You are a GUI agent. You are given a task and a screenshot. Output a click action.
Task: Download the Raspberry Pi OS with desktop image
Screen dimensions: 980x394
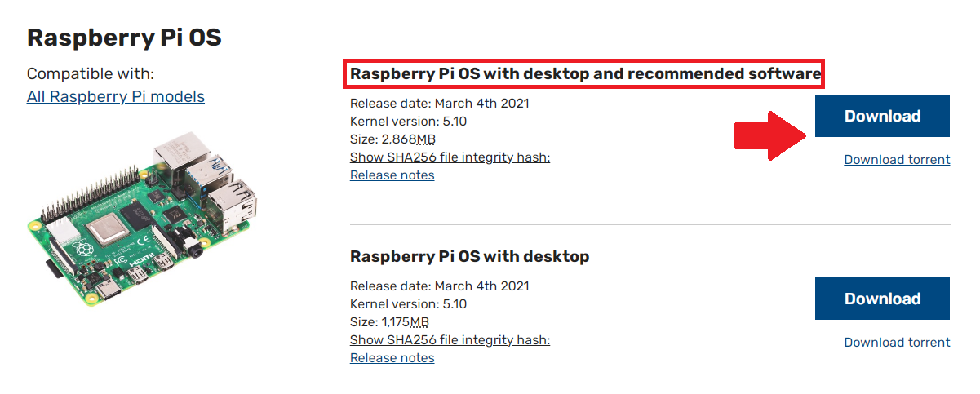882,299
